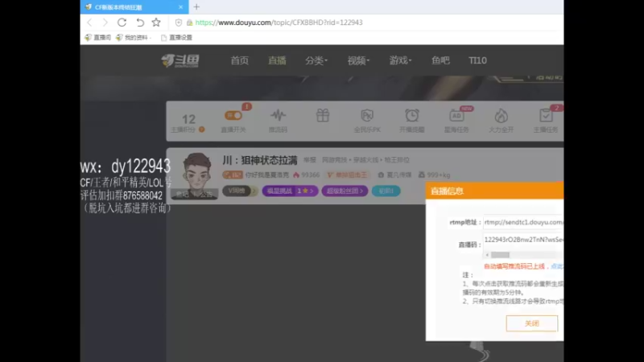Click the browser forward arrow
This screenshot has height=362, width=644.
[105, 23]
